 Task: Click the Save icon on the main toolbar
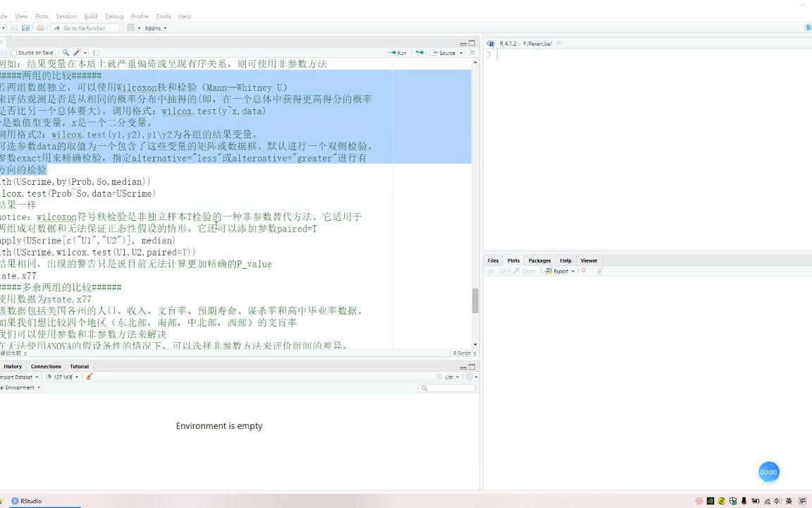click(x=26, y=28)
